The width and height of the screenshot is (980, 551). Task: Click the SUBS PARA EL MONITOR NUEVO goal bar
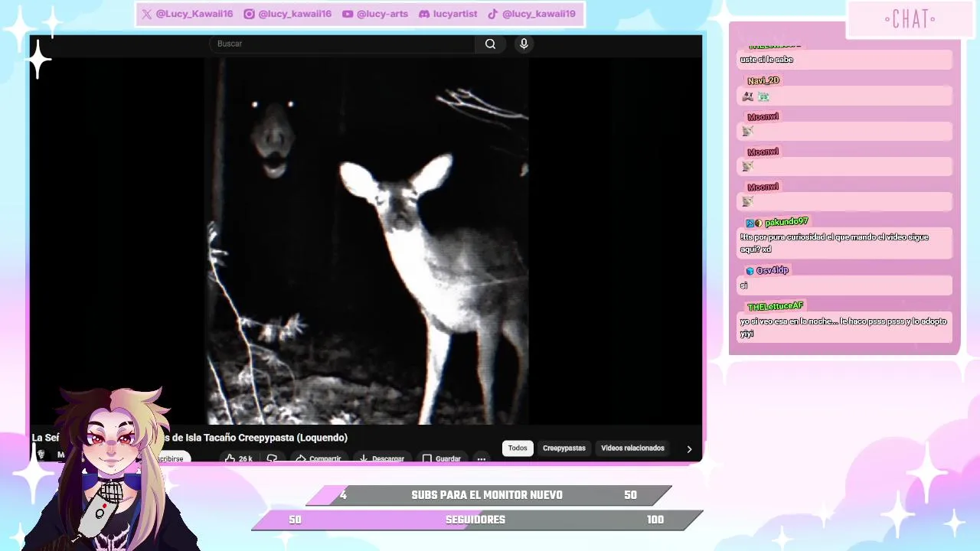coord(488,495)
